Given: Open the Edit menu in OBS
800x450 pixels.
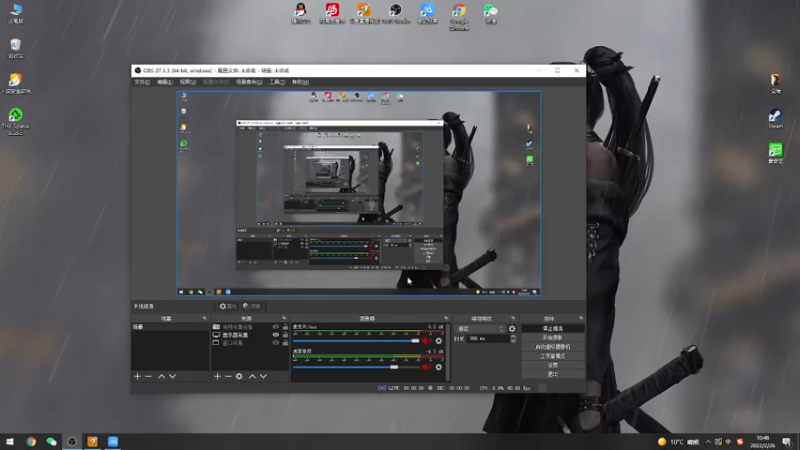Looking at the screenshot, I should [164, 82].
